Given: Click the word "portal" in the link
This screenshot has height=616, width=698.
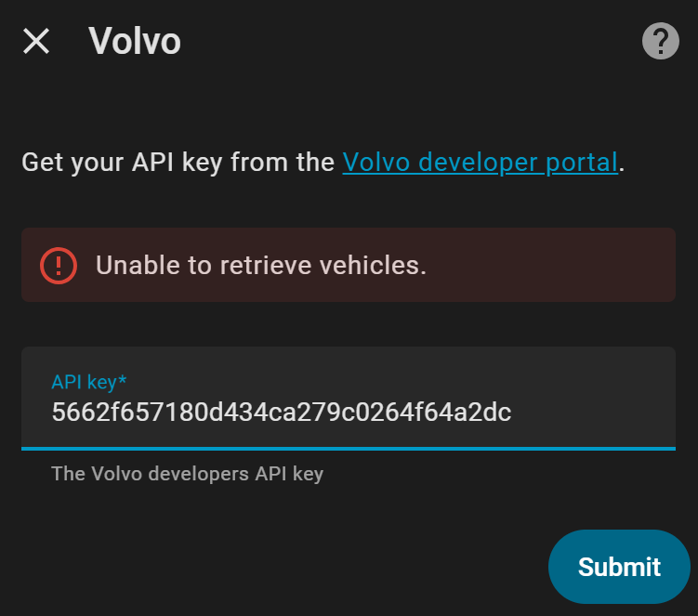Looking at the screenshot, I should pyautogui.click(x=581, y=163).
